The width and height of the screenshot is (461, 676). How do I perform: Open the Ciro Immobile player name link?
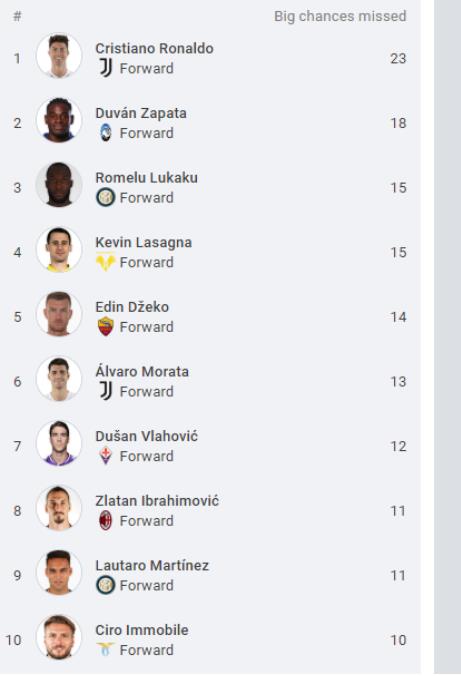pos(142,630)
